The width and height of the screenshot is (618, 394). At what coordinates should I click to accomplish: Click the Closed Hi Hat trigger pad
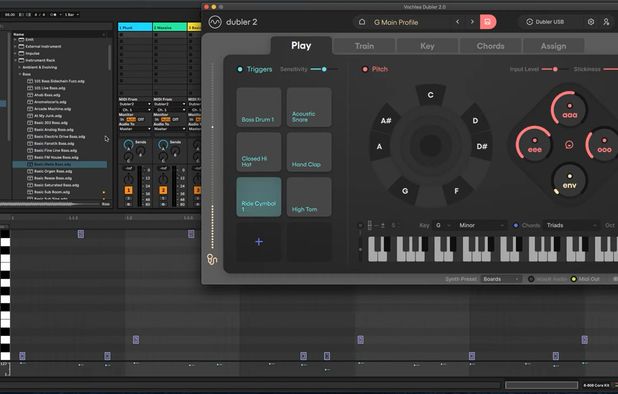pos(259,152)
